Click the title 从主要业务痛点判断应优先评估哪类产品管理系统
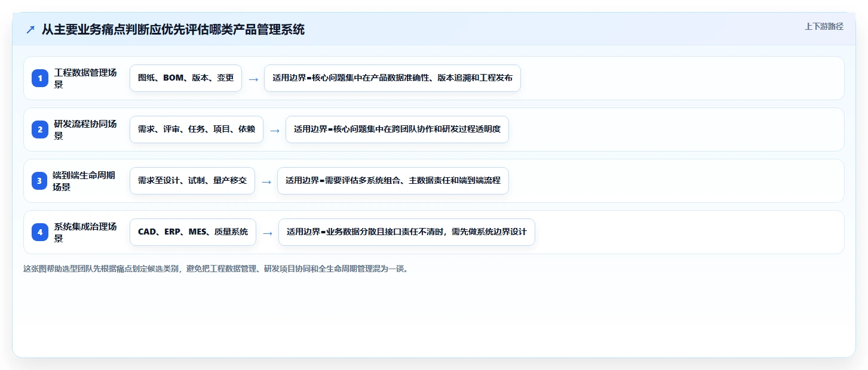 click(173, 30)
